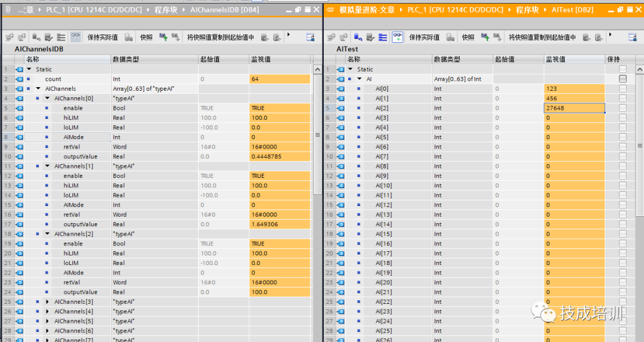Click insert row icon in AITest toolbar
This screenshot has width=644, height=342.
[332, 38]
